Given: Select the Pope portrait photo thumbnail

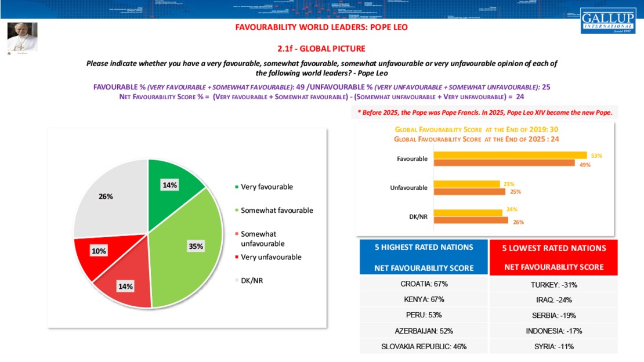Looking at the screenshot, I should click(22, 38).
